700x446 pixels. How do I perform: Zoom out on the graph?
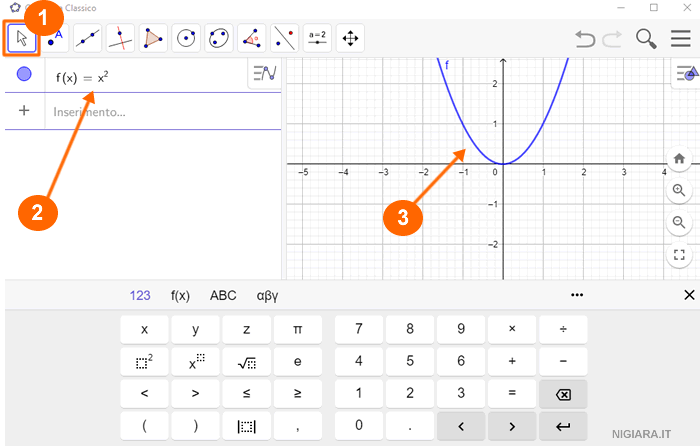click(x=679, y=222)
